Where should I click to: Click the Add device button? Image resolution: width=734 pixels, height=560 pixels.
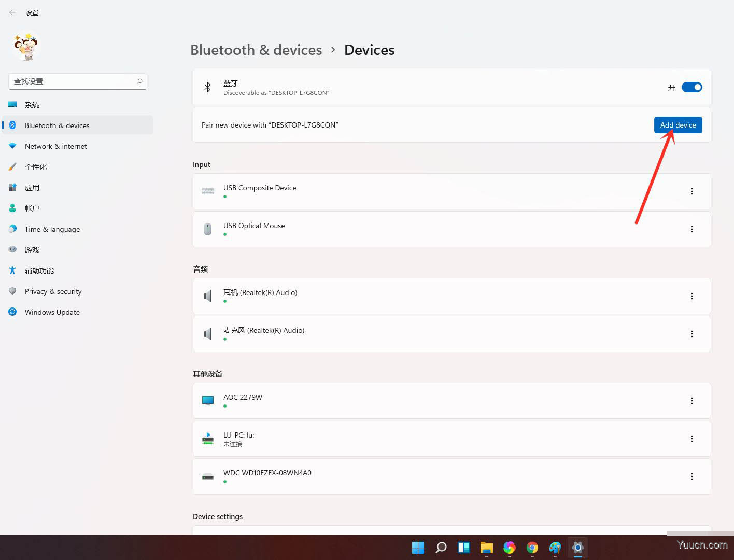[678, 125]
